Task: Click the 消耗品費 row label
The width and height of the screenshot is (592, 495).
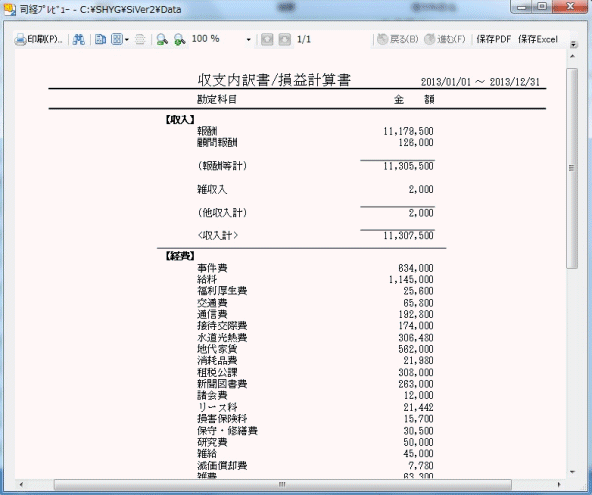Action: coord(217,360)
